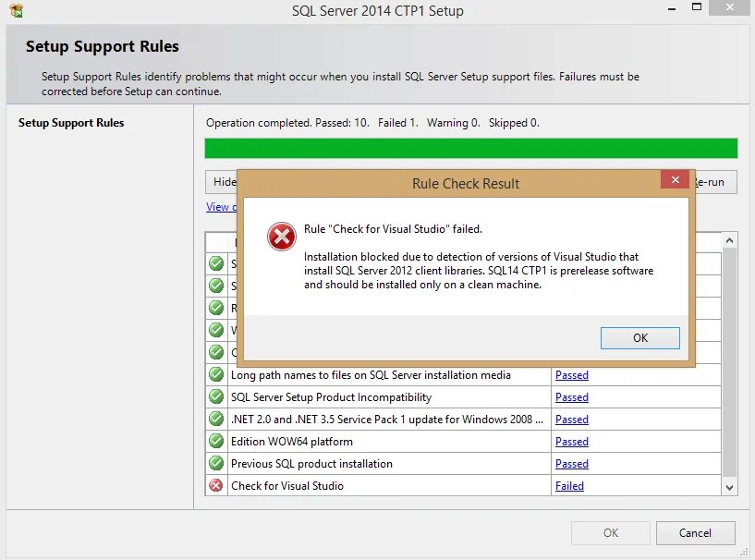The height and width of the screenshot is (560, 755).
Task: Click the Cancel button in the setup window
Action: click(x=695, y=533)
